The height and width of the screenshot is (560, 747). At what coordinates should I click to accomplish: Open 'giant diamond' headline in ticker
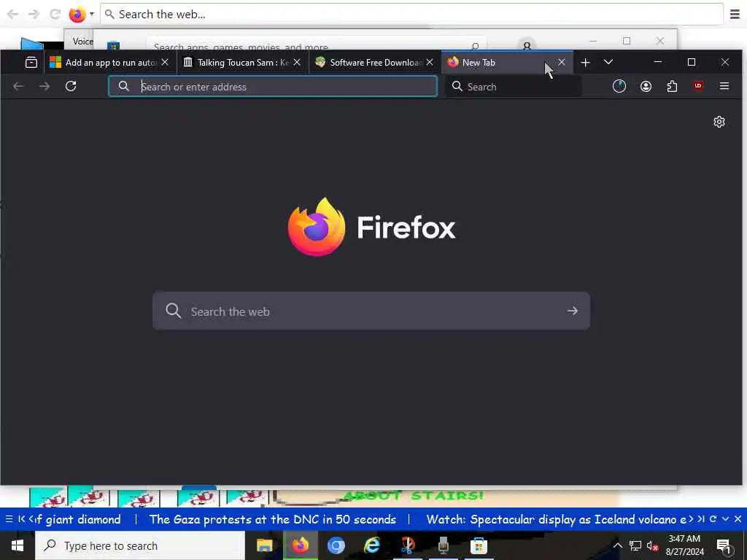click(79, 519)
